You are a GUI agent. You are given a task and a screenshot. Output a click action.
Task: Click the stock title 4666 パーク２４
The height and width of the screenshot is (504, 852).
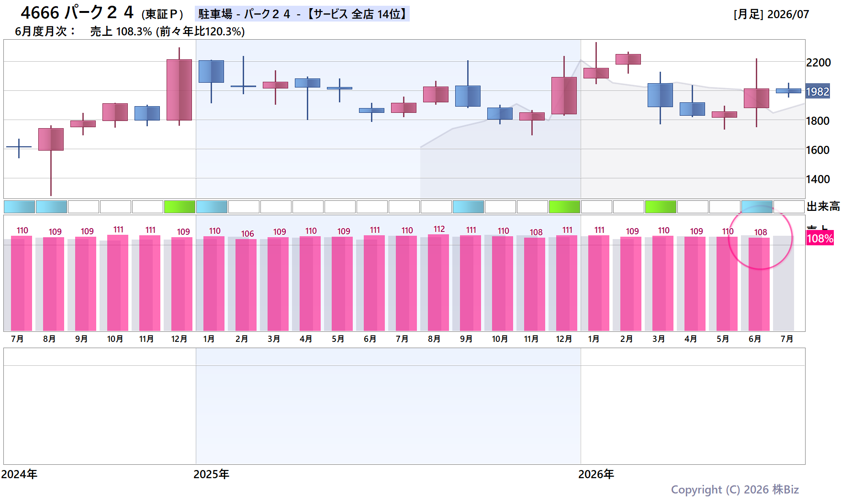tap(77, 13)
